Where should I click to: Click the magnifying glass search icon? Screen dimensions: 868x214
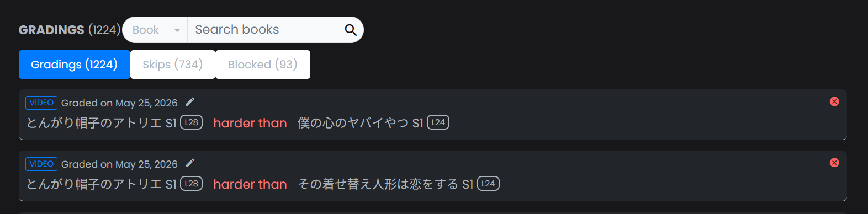351,30
